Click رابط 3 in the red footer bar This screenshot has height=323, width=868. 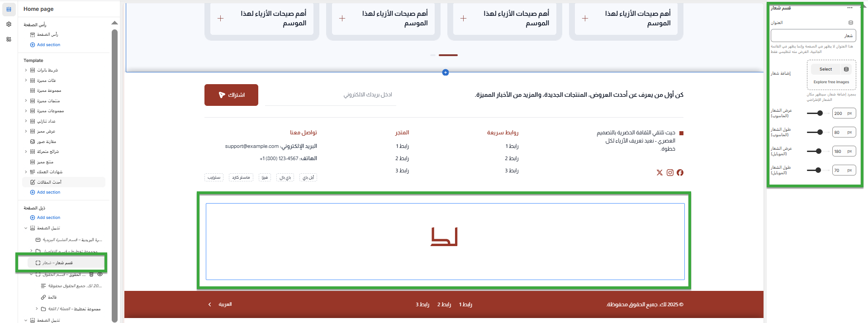click(x=422, y=304)
